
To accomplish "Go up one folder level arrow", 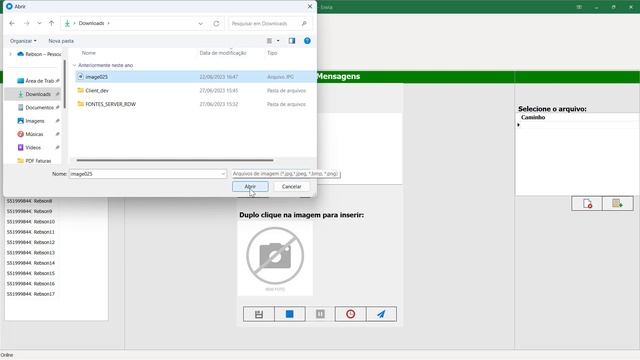I will point(51,24).
